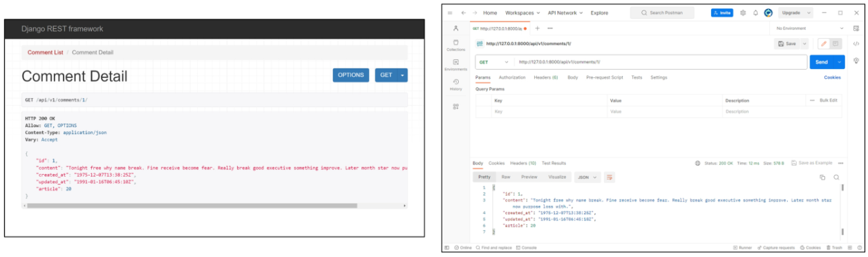The width and height of the screenshot is (868, 257).
Task: Open Collections in Postman sidebar
Action: 455,46
